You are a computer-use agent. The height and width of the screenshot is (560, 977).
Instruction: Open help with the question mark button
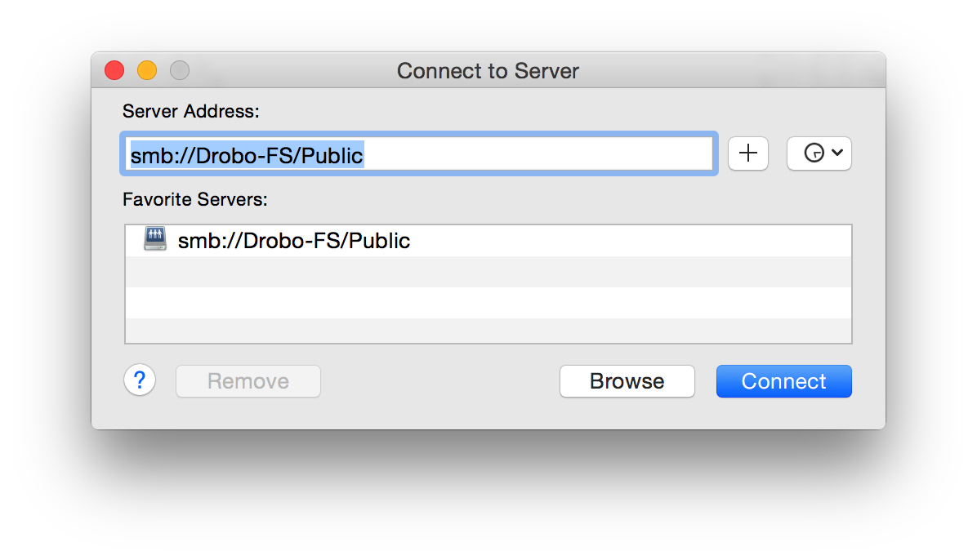140,380
